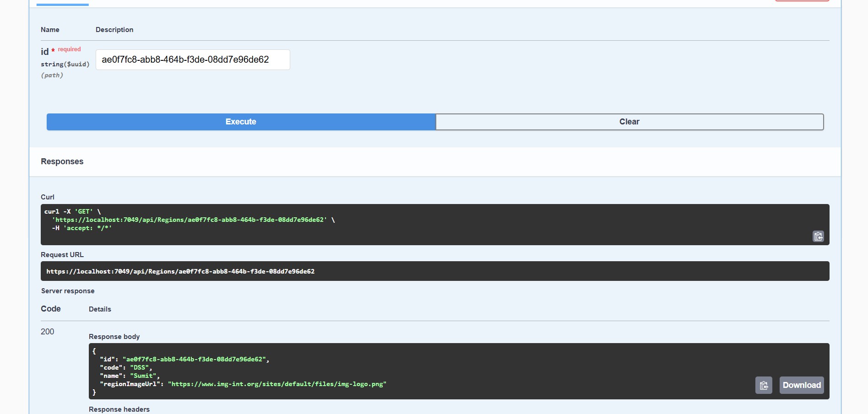Click the regionImageUrl value in response body
The width and height of the screenshot is (868, 414).
[277, 384]
